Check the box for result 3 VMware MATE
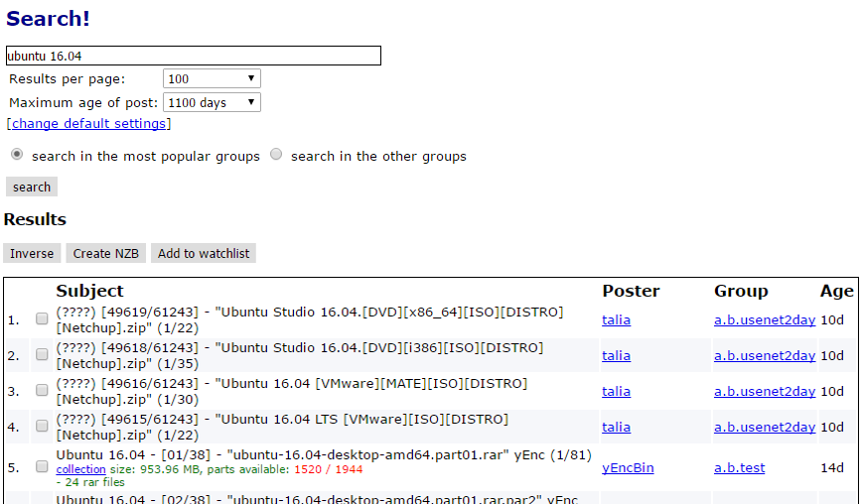This screenshot has height=504, width=863. pyautogui.click(x=42, y=390)
